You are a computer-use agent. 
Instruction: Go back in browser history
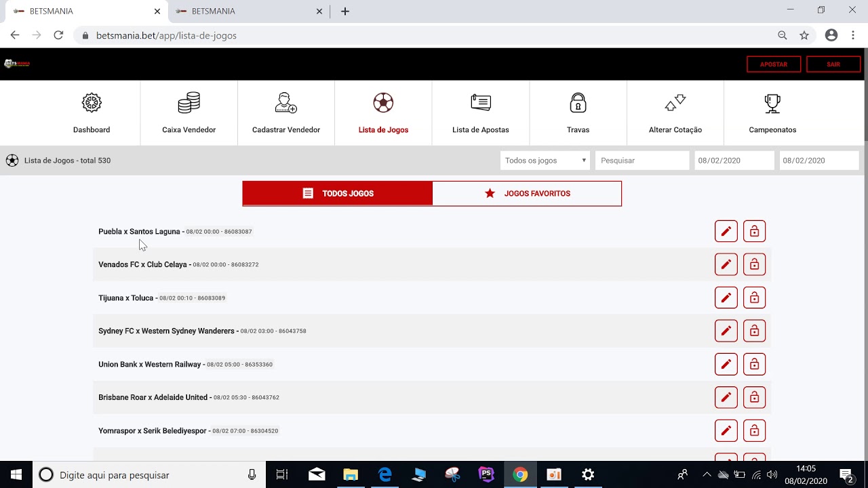[15, 35]
